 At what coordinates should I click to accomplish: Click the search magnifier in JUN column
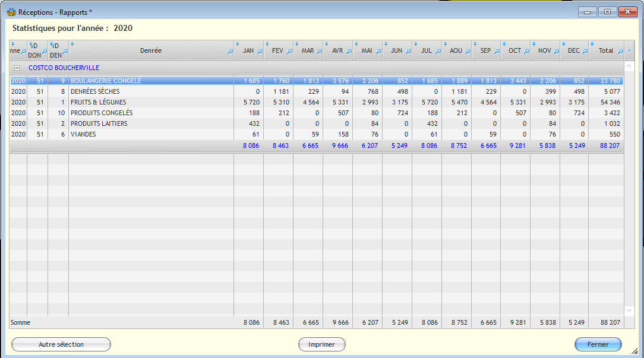(x=408, y=52)
